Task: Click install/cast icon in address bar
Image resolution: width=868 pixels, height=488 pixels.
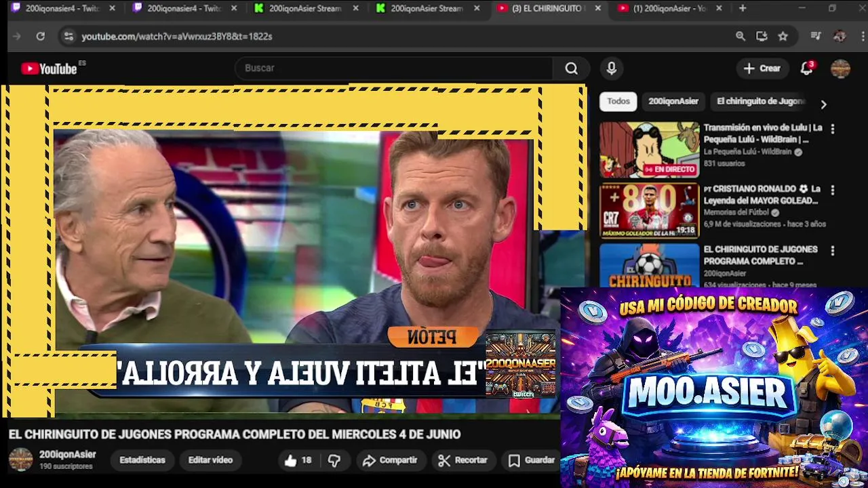Action: 762,37
